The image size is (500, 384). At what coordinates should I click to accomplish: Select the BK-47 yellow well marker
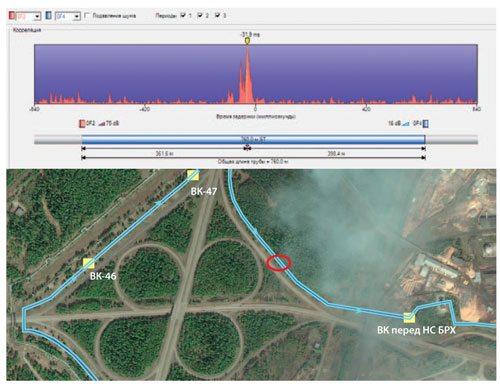click(x=193, y=175)
